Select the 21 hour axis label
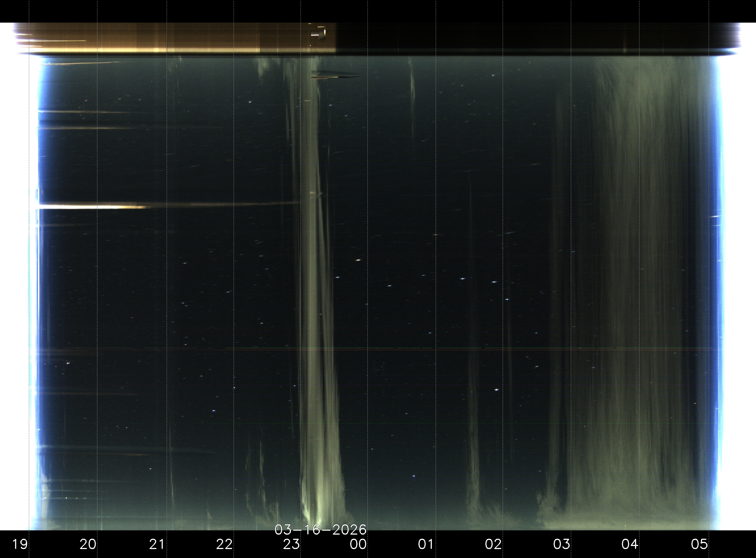The width and height of the screenshot is (756, 558). click(157, 544)
